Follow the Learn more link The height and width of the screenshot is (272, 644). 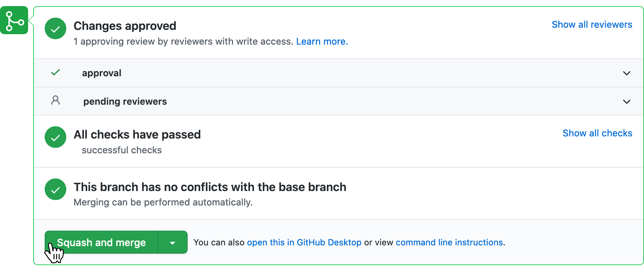pos(322,42)
